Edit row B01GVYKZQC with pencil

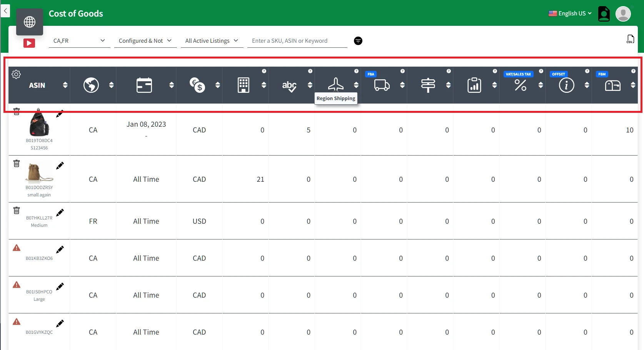(60, 324)
